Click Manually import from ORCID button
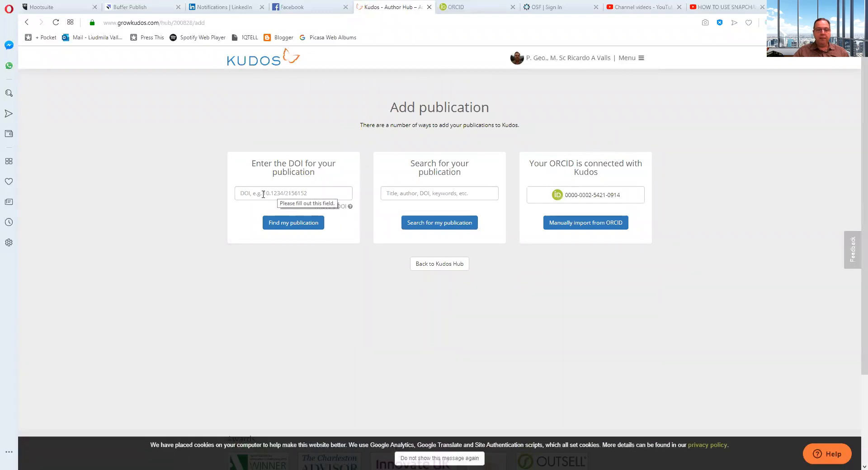Image resolution: width=868 pixels, height=470 pixels. click(585, 223)
